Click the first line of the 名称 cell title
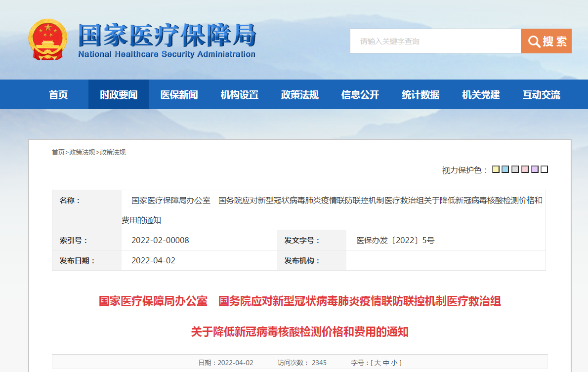The width and height of the screenshot is (588, 372). (x=337, y=200)
